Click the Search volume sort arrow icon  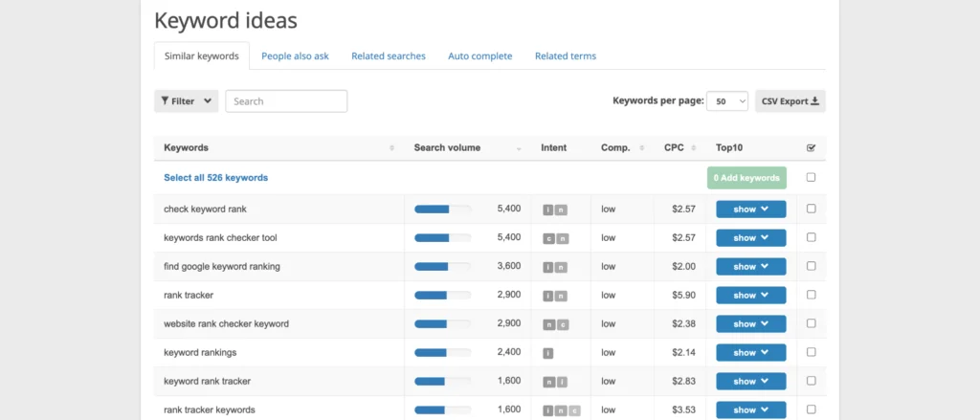pos(519,148)
